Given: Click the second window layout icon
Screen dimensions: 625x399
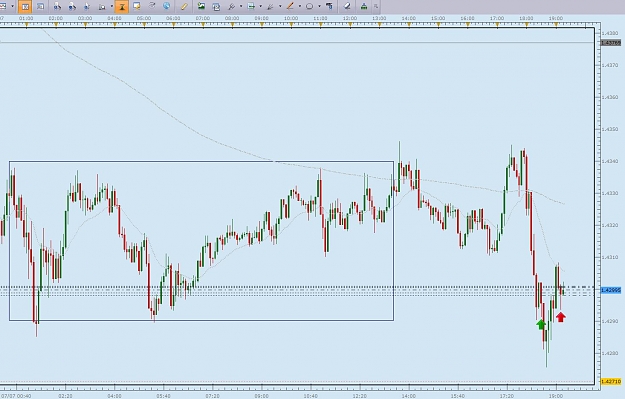Looking at the screenshot, I should [x=40, y=6].
